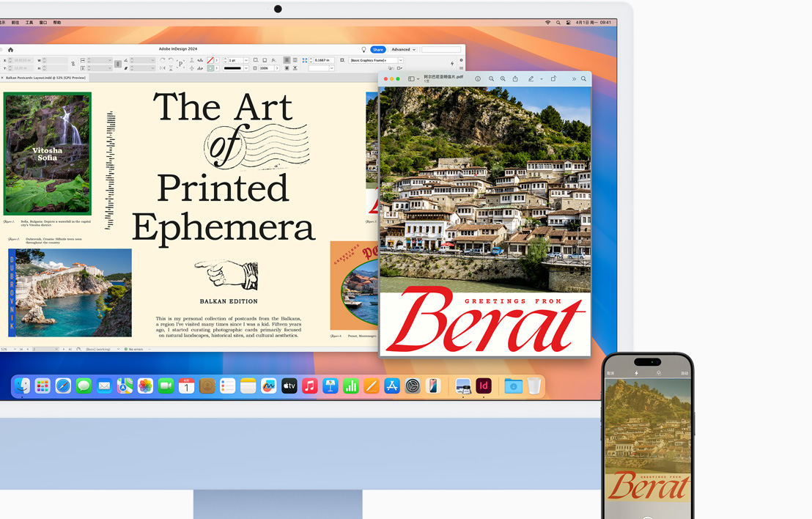Click the Share button in InDesign
The width and height of the screenshot is (812, 519).
pyautogui.click(x=377, y=50)
